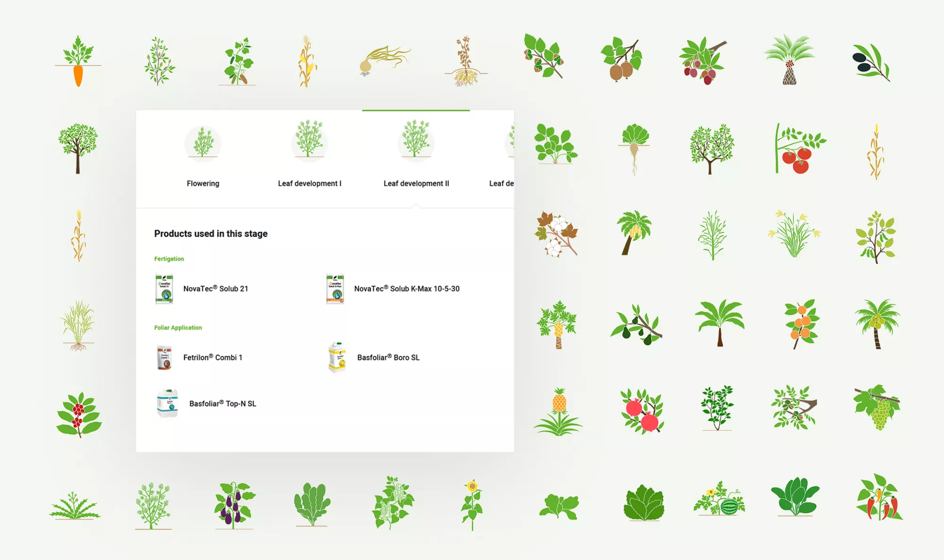Toggle the Foliar Application section visibility
Screen dimensions: 944x560
177,327
